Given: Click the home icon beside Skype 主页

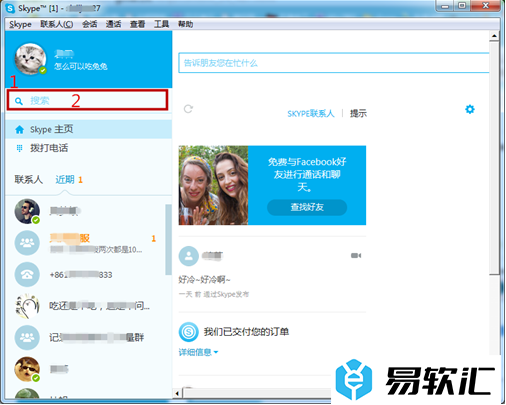Looking at the screenshot, I should click(x=20, y=130).
